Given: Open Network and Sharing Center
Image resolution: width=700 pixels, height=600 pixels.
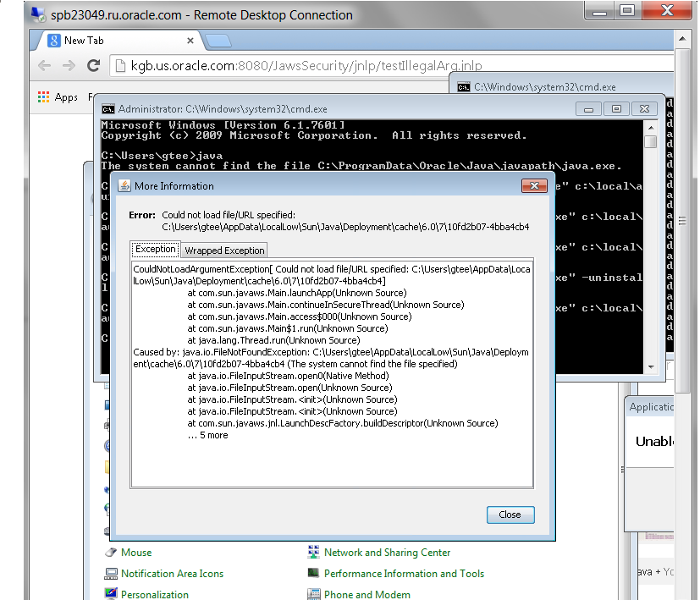Looking at the screenshot, I should [x=387, y=553].
